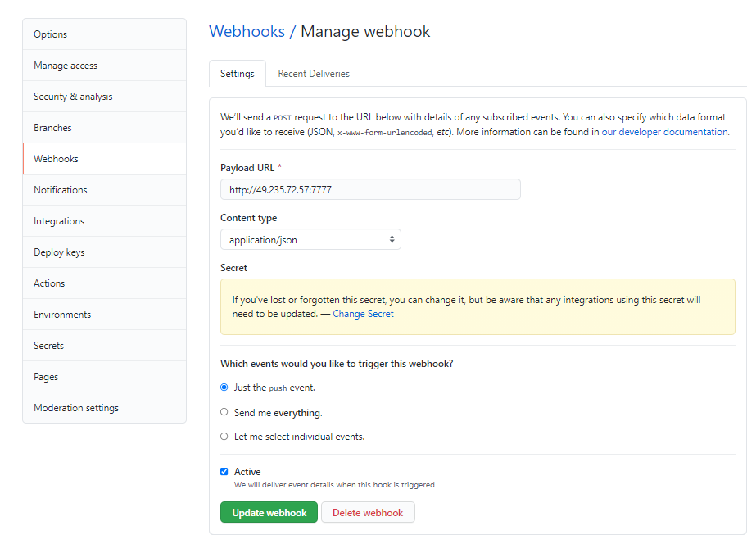756x544 pixels.
Task: Toggle the Active checkbox
Action: click(224, 472)
